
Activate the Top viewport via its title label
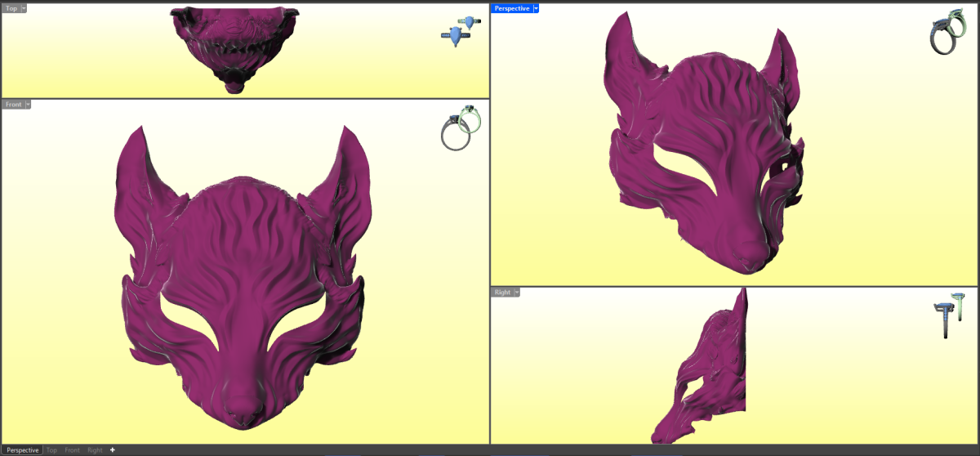coord(11,8)
